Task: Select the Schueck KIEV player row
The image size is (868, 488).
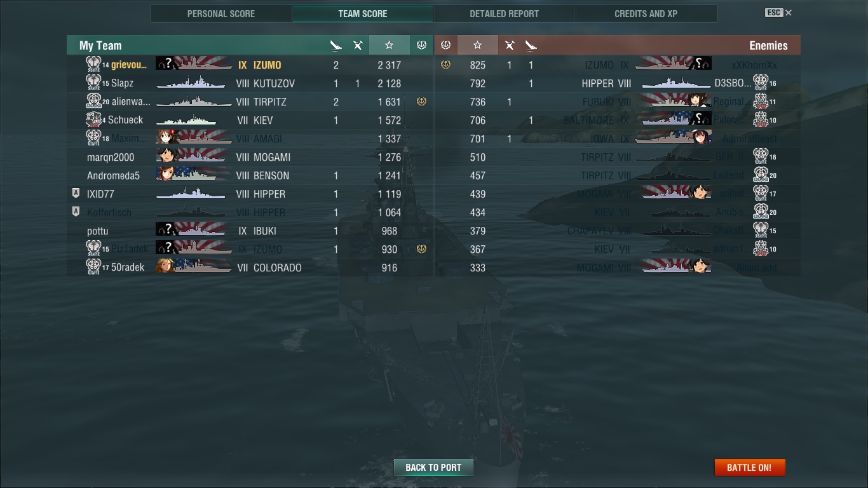Action: coord(250,120)
